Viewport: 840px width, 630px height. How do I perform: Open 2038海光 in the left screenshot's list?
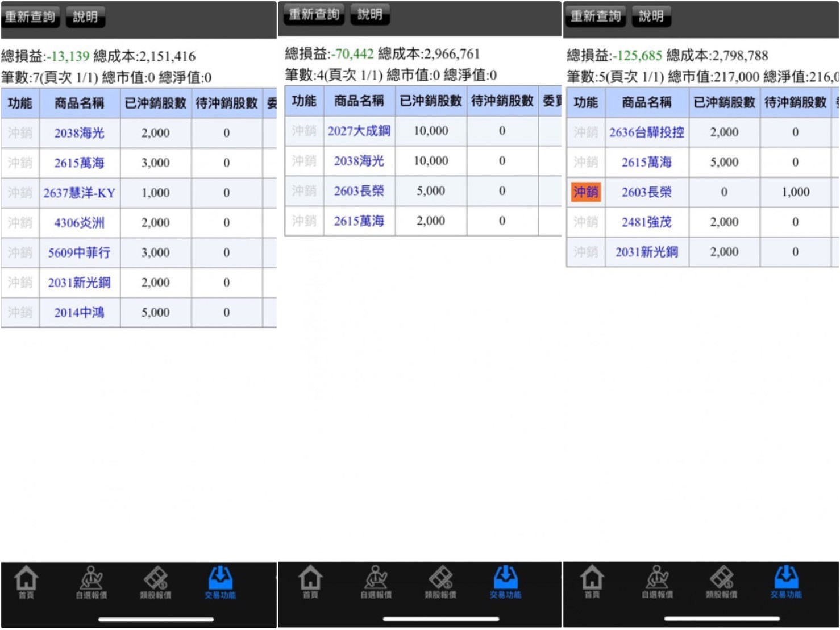click(x=80, y=133)
